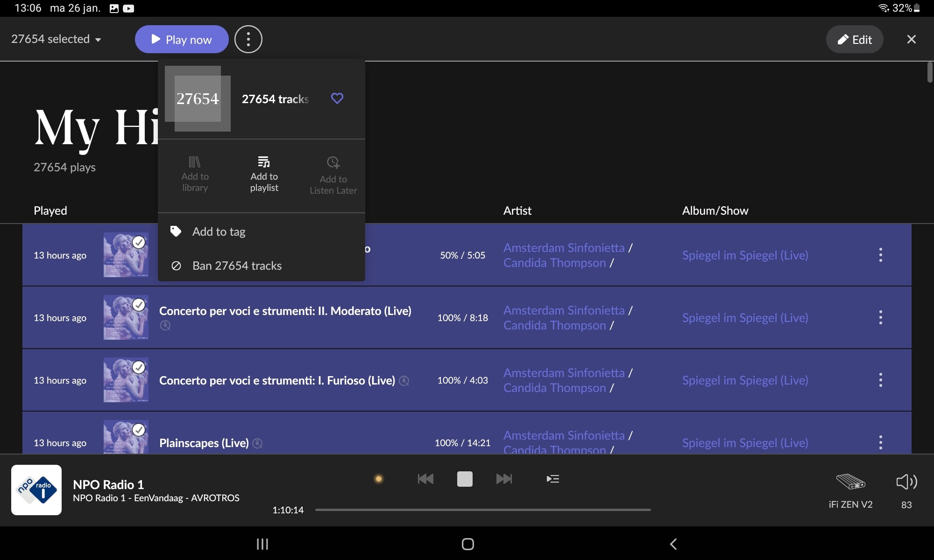The image size is (934, 560).
Task: Expand the 27654 selected dropdown
Action: coord(56,39)
